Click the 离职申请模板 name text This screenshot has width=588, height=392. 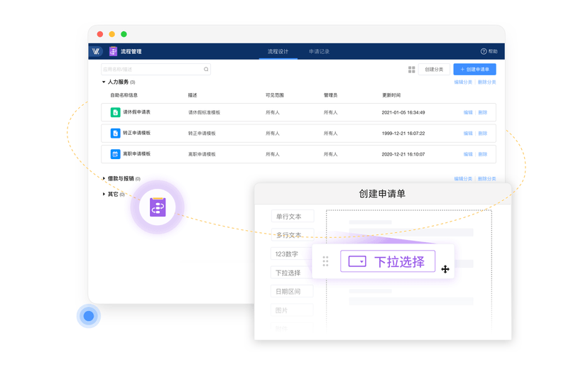tap(137, 154)
